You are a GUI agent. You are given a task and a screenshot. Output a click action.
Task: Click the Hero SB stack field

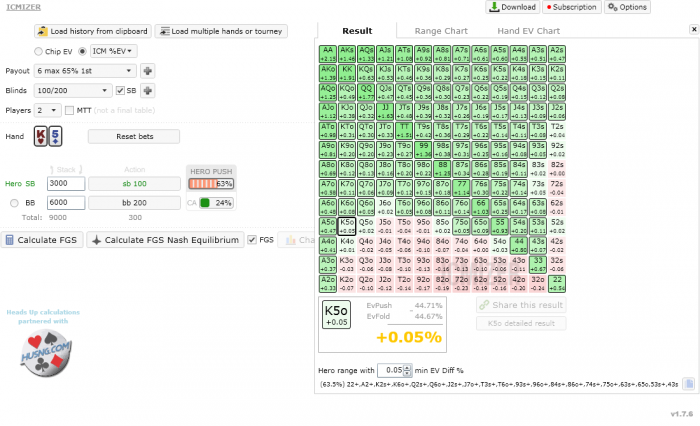click(66, 184)
